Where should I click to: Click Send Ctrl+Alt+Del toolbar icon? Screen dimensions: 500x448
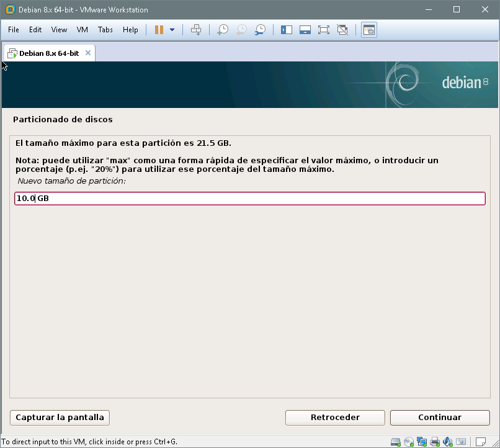tap(196, 30)
